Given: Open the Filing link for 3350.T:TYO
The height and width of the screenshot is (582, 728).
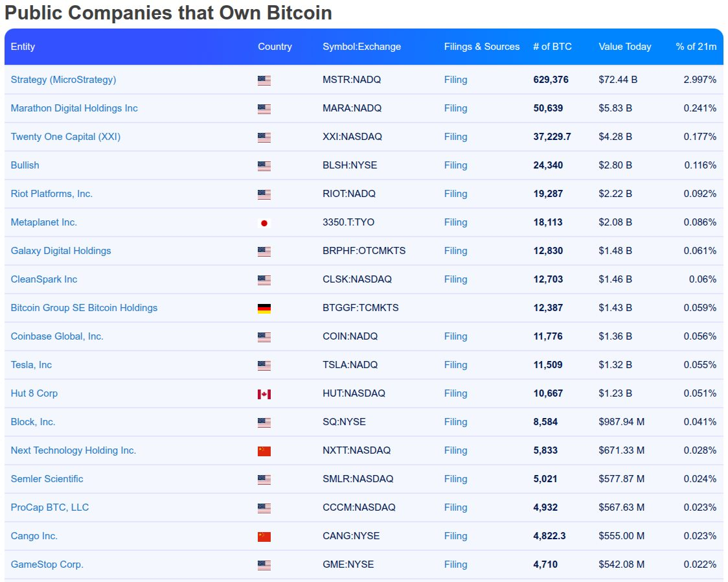Looking at the screenshot, I should click(455, 222).
